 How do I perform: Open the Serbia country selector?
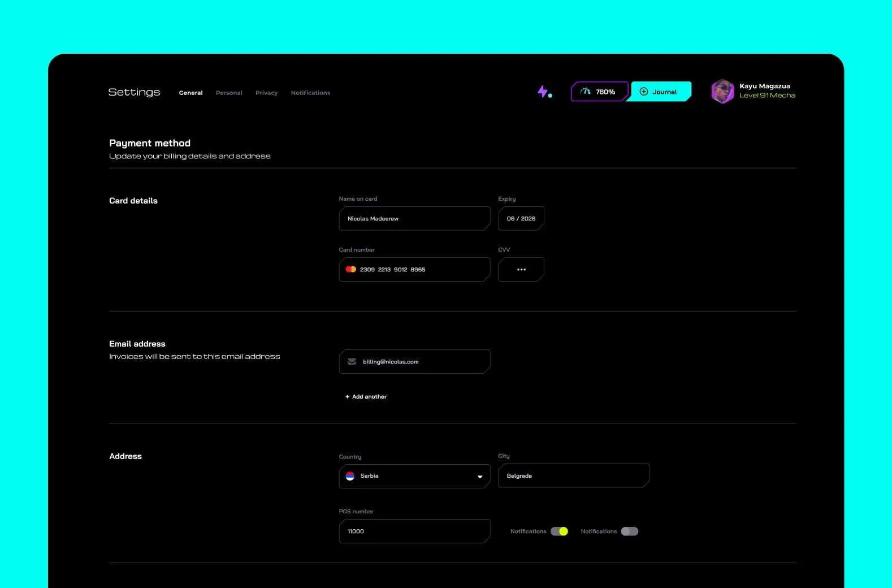coord(414,476)
